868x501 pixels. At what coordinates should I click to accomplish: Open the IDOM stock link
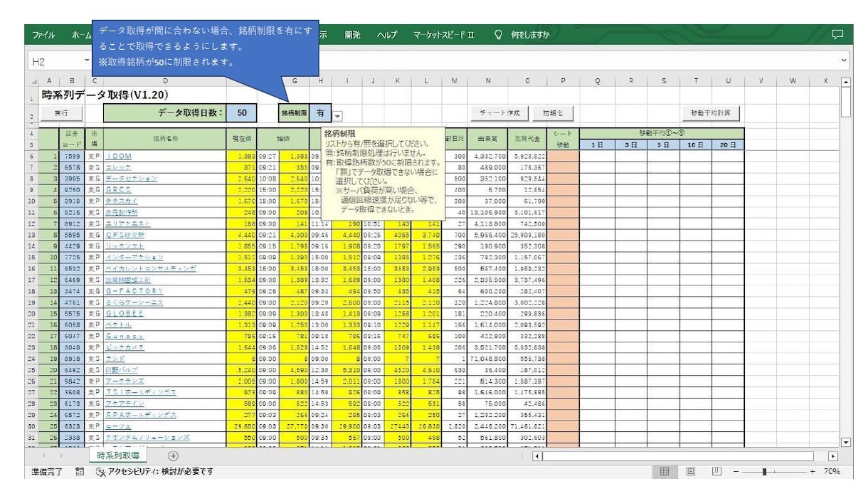(x=118, y=156)
